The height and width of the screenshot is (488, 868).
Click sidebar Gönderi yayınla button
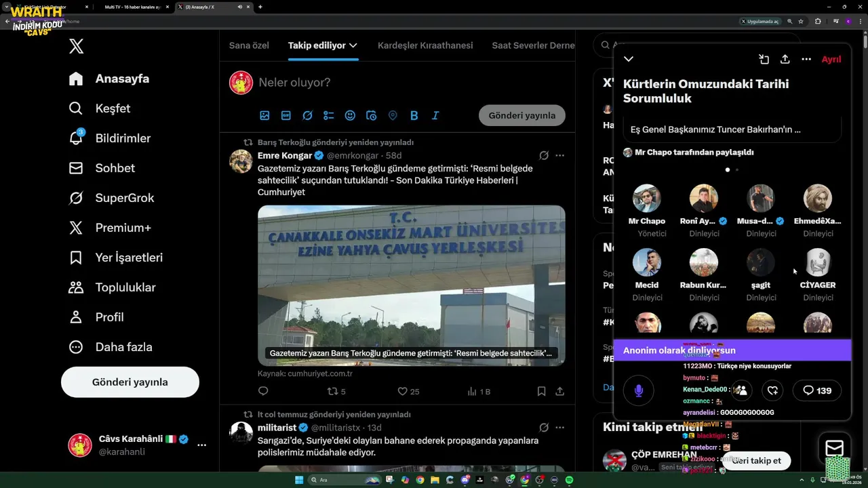pos(130,382)
